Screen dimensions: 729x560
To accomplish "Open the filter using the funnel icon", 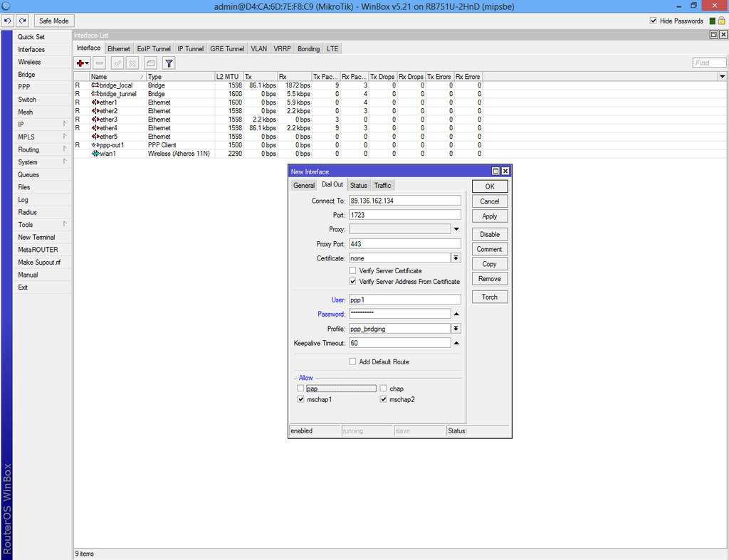I will (x=169, y=63).
